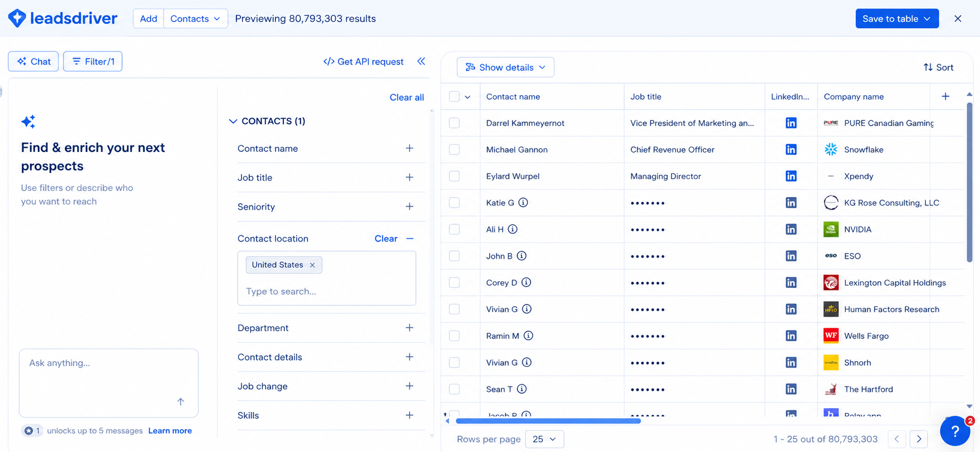The height and width of the screenshot is (452, 980).
Task: Click info icon next to Corey D
Action: coord(526,282)
